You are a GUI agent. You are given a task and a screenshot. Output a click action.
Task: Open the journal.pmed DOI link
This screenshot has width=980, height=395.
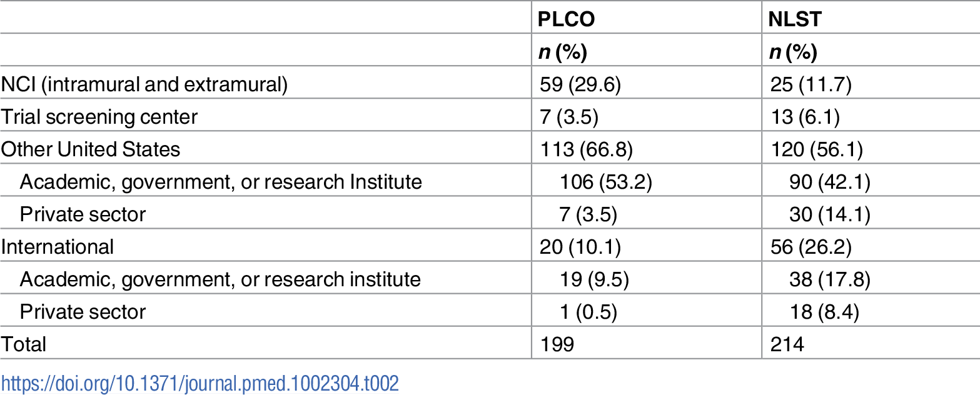coord(200,383)
